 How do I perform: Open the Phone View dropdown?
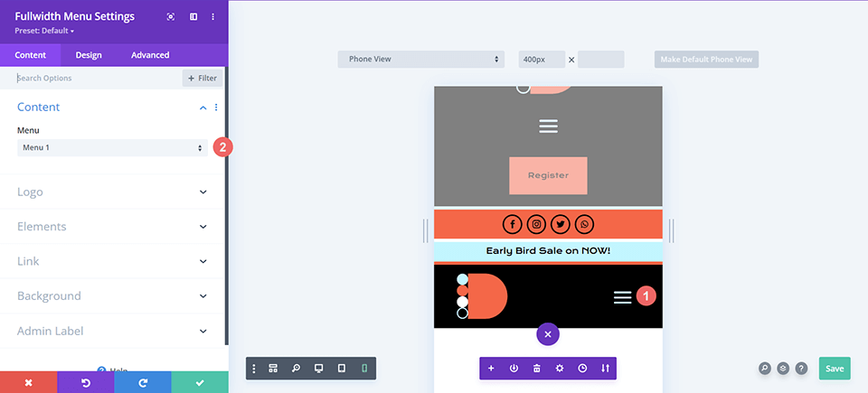pyautogui.click(x=420, y=60)
